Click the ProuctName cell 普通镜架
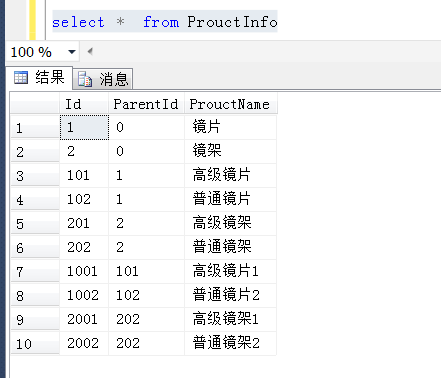 (230, 247)
